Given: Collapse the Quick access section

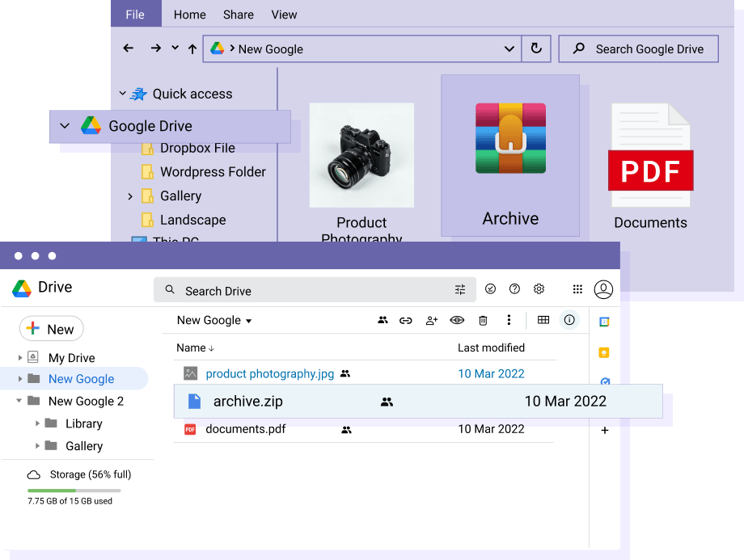Looking at the screenshot, I should [122, 94].
